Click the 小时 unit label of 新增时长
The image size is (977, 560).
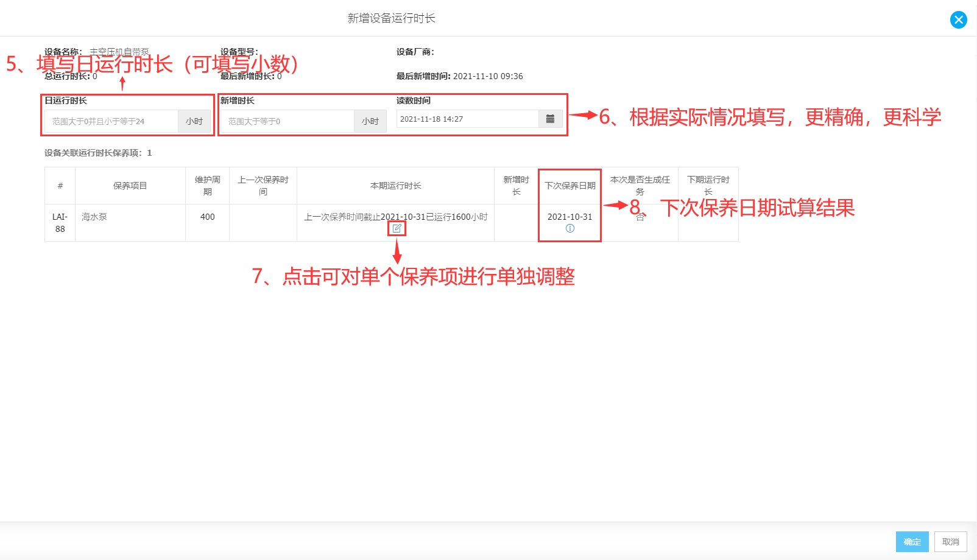[370, 121]
